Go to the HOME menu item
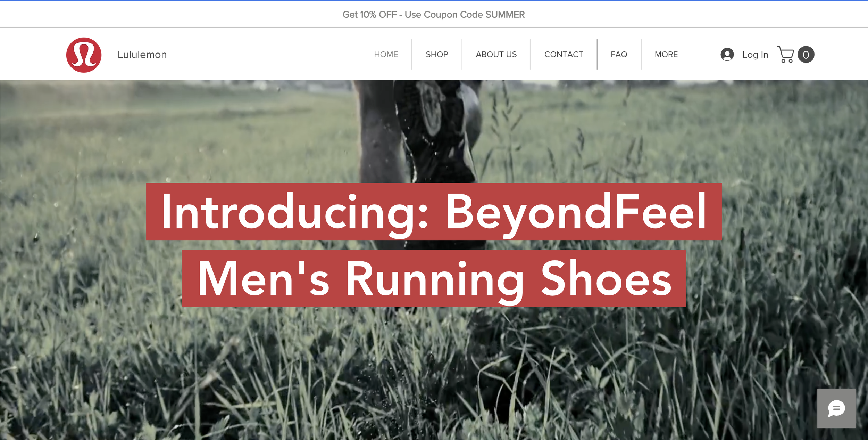 click(x=386, y=55)
